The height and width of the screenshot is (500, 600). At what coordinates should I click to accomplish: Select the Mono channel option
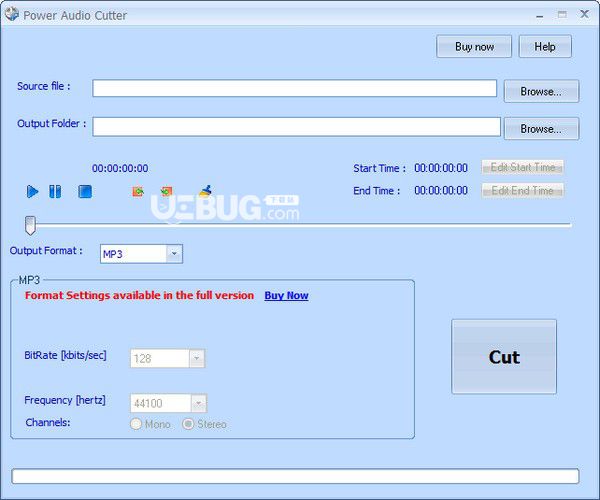[x=150, y=424]
